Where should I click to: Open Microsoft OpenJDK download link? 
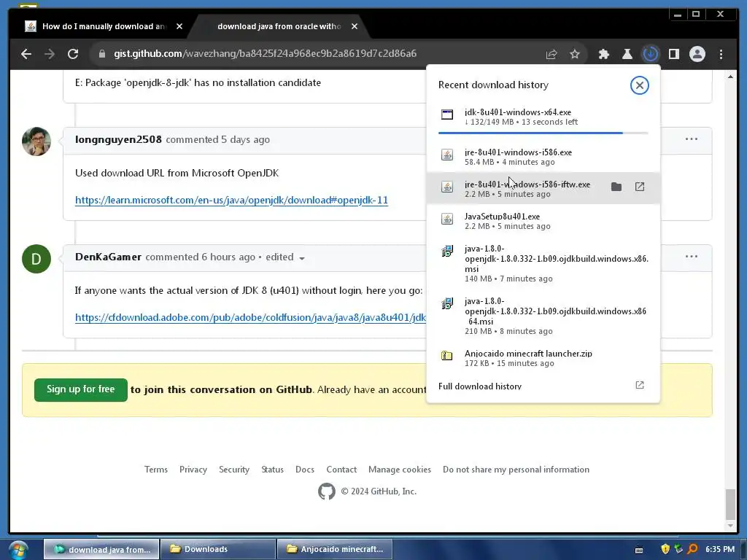click(x=231, y=200)
